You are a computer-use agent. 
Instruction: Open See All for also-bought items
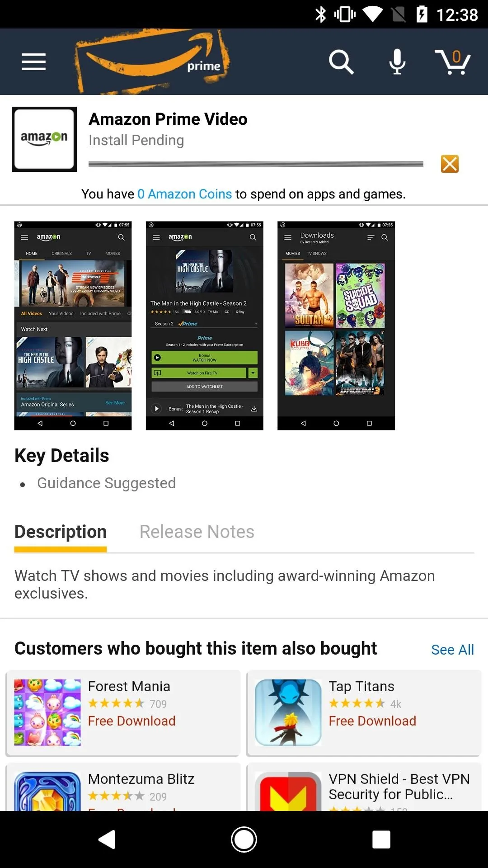pos(452,650)
